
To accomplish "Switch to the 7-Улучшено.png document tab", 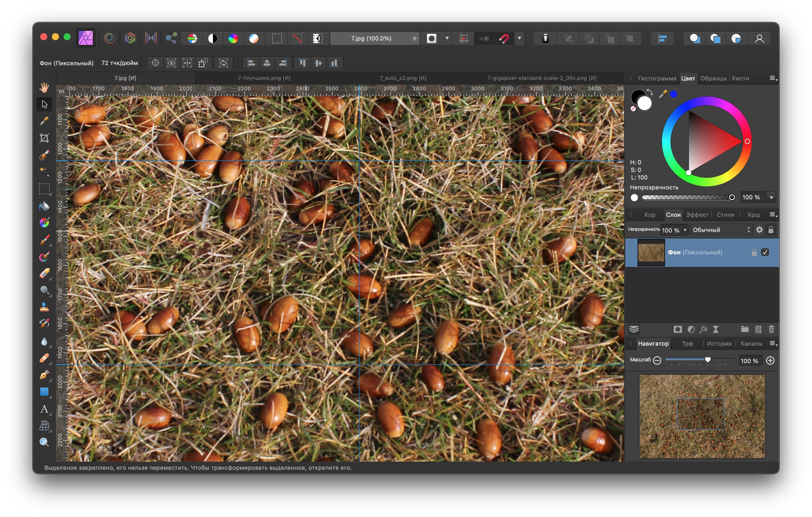I will click(x=264, y=78).
